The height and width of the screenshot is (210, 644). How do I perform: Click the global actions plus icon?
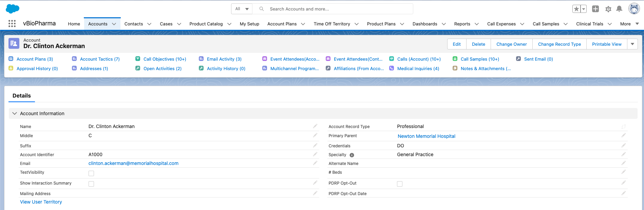tap(595, 9)
